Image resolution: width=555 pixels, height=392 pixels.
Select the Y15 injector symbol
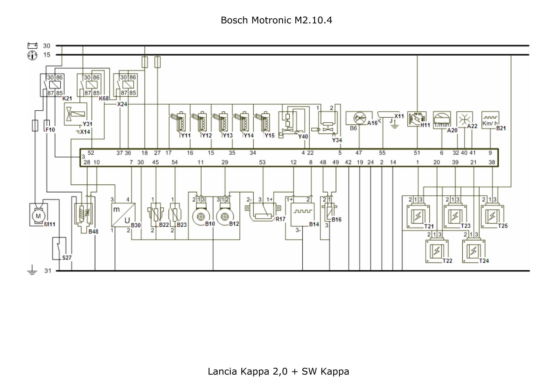coord(263,123)
